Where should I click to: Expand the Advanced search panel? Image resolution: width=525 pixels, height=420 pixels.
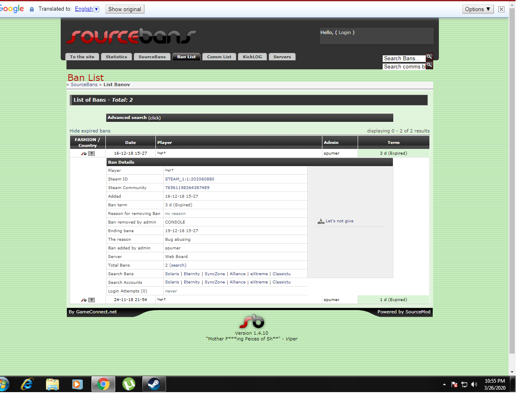[249, 118]
